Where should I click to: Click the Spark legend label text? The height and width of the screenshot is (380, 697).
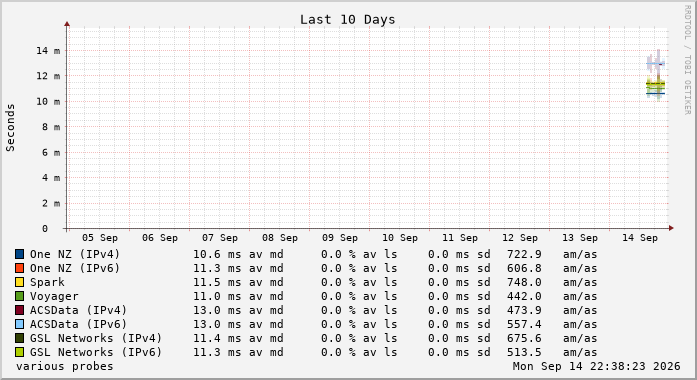point(47,282)
